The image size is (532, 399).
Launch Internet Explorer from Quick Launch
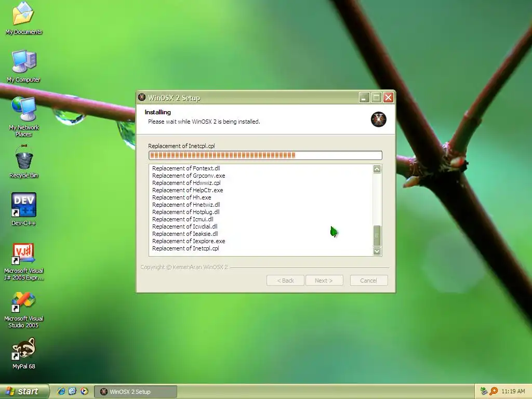coord(61,391)
